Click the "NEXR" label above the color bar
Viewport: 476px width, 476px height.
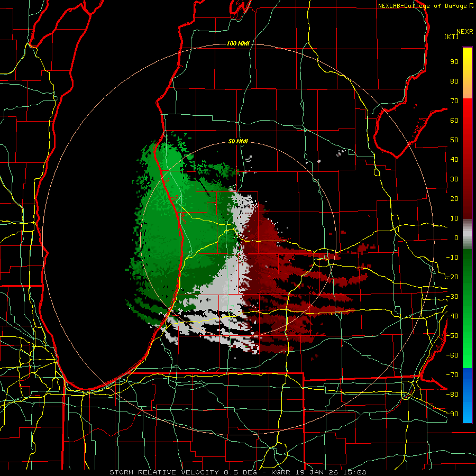click(465, 32)
